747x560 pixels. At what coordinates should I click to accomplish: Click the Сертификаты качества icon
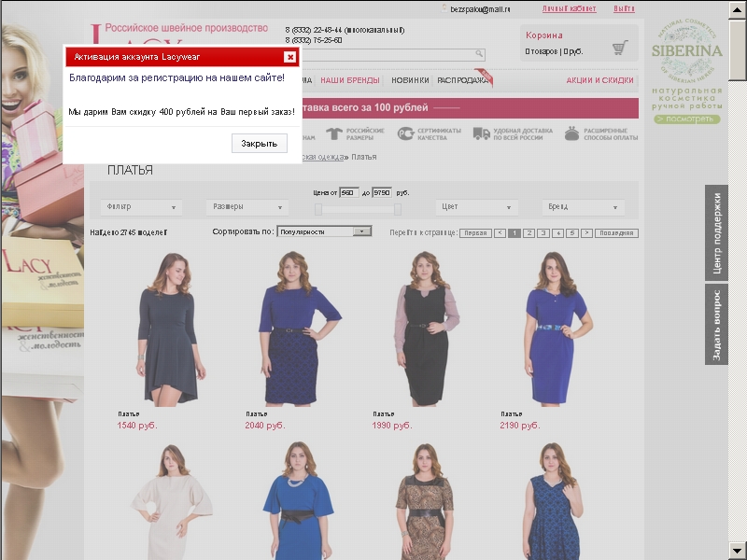[405, 133]
